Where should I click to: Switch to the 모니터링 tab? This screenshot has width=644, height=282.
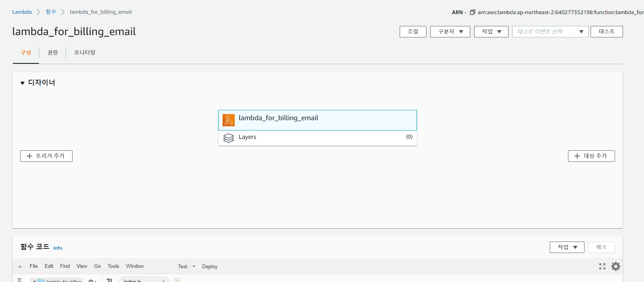click(x=85, y=53)
